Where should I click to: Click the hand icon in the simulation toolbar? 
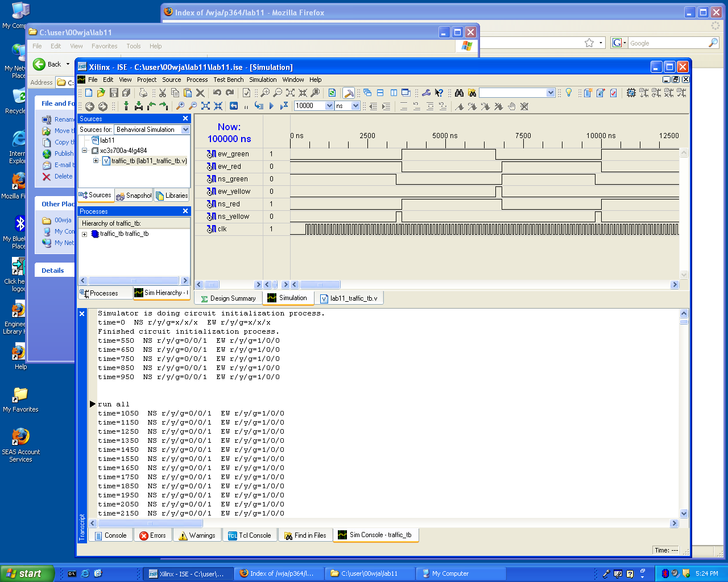tap(512, 106)
